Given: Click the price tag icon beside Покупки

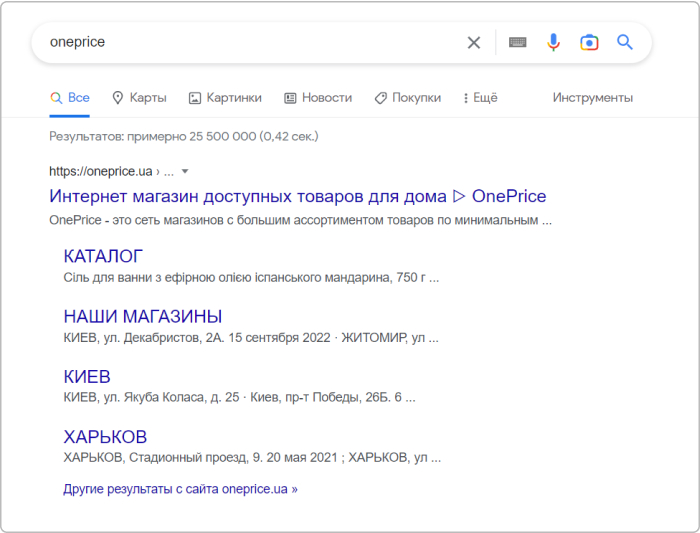Looking at the screenshot, I should tap(380, 98).
